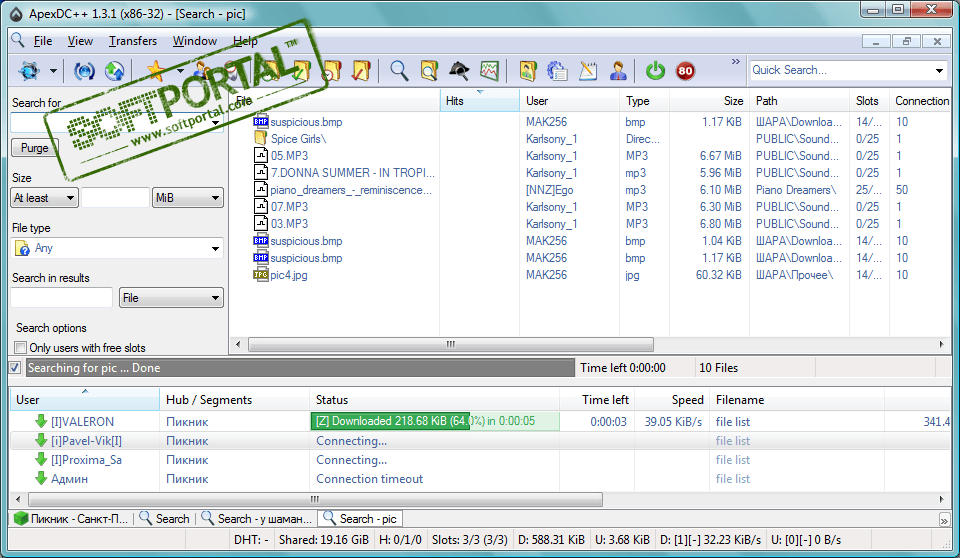The width and height of the screenshot is (960, 558).
Task: Open the Window menu
Action: point(195,41)
